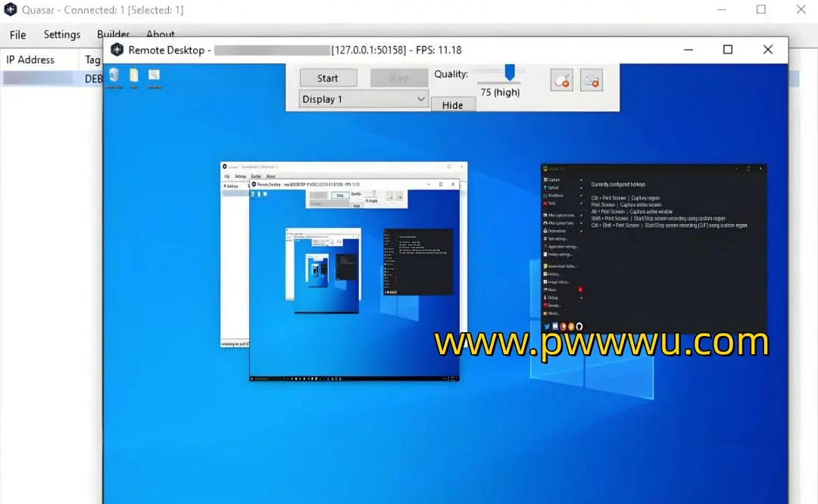
Task: Open the Settings menu
Action: click(61, 35)
